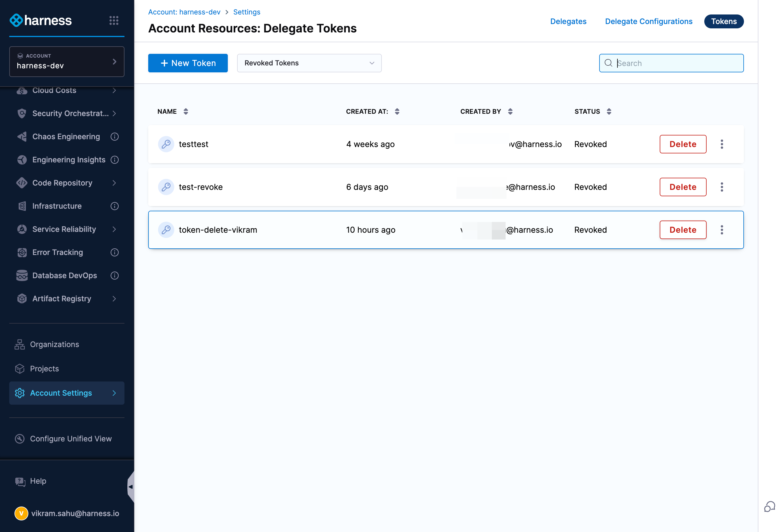Click the Error Tracking icon

[22, 252]
